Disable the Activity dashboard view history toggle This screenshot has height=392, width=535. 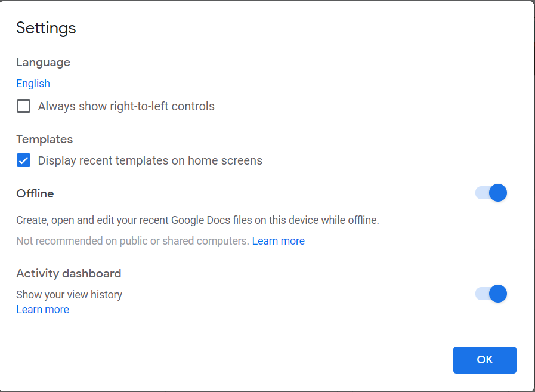point(491,294)
